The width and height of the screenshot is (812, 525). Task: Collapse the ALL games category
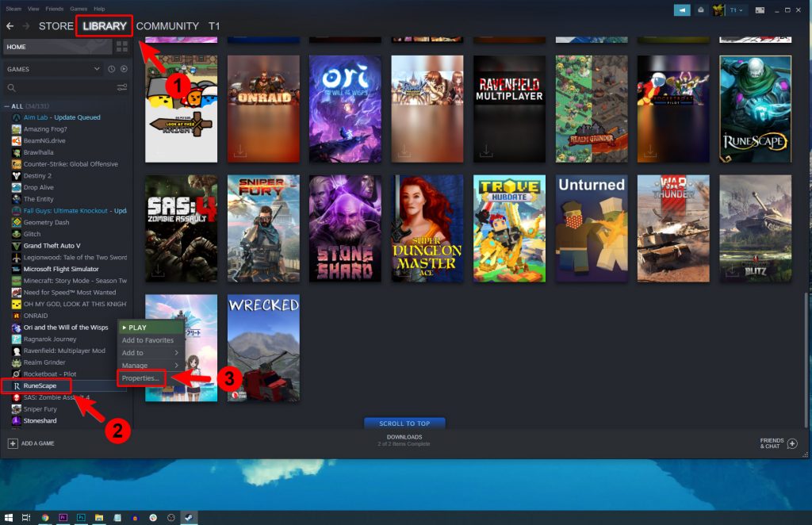tap(6, 106)
